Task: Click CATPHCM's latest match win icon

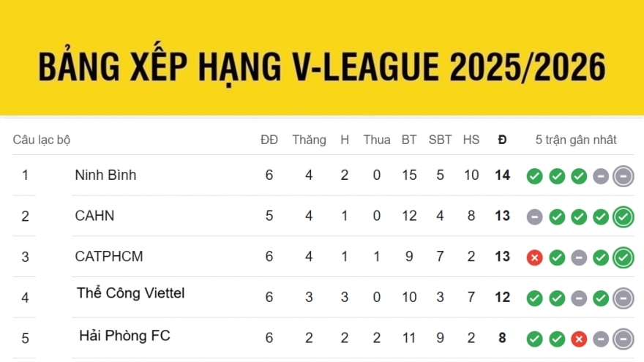Action: [624, 257]
